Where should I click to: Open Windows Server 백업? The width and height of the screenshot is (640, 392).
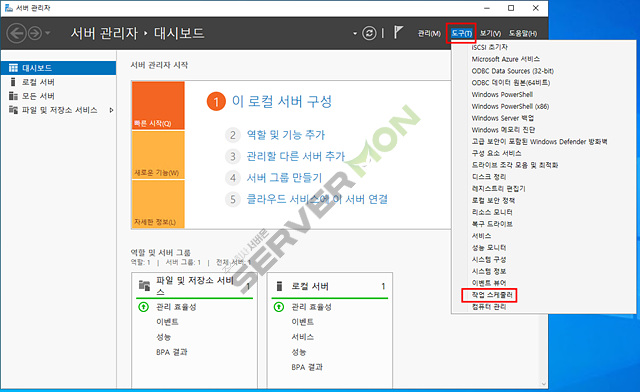coord(502,118)
